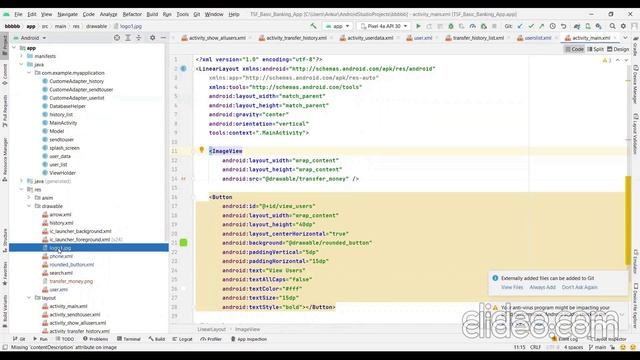
Task: Collapse the app module node
Action: [x=15, y=48]
